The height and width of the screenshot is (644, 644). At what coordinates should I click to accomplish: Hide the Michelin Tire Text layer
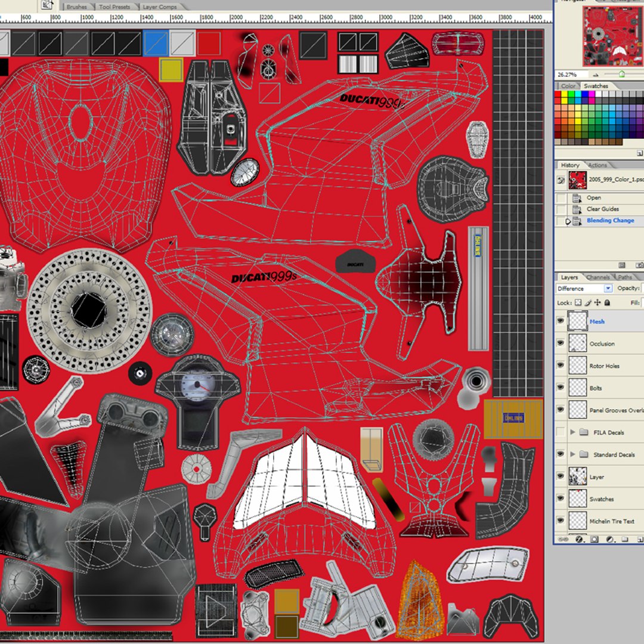(x=561, y=521)
